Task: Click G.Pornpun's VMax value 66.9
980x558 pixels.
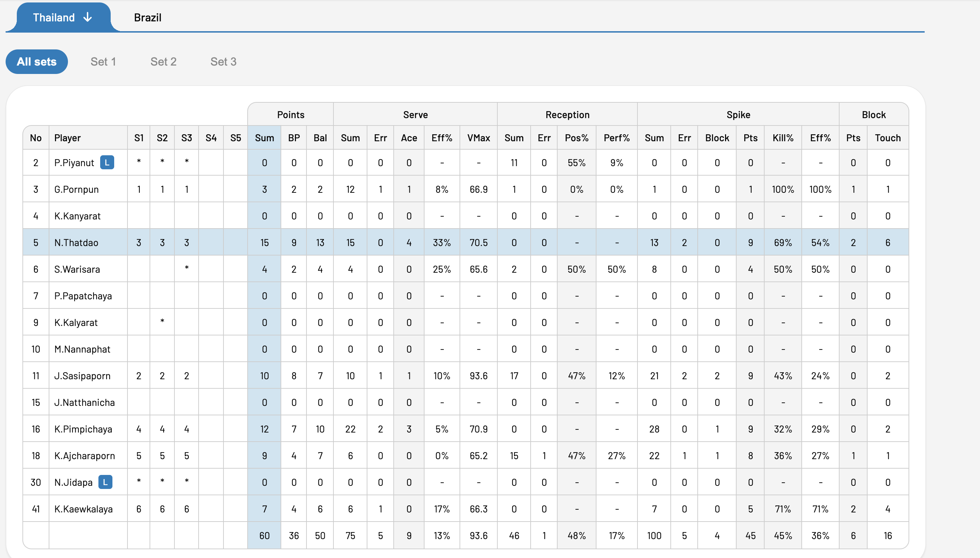Action: point(478,189)
